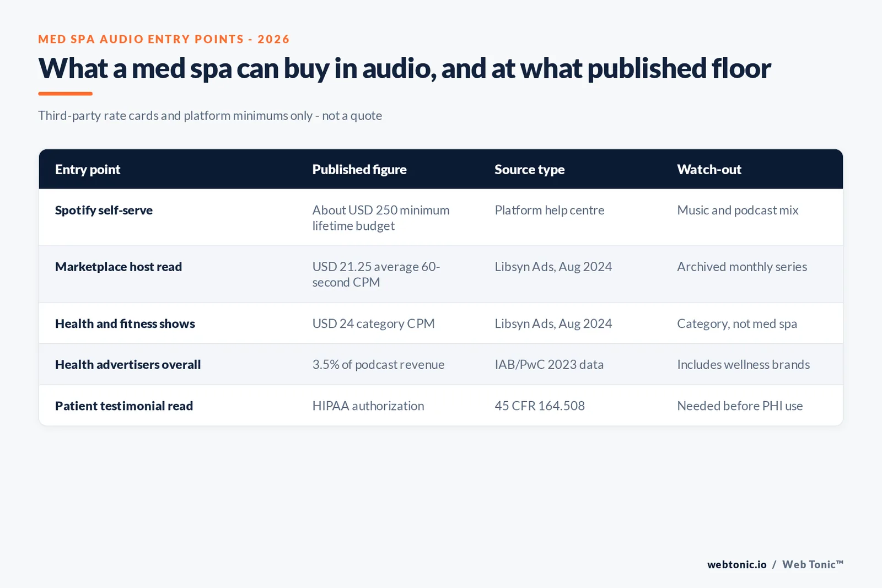Screen dimensions: 882x588
Task: Click the '3.5% of podcast revenue' cell
Action: point(379,365)
